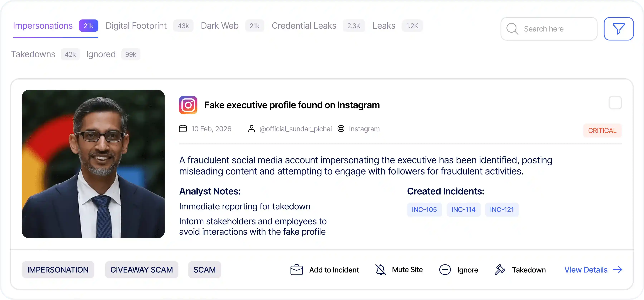Click the Ignore circle toggle icon

[445, 270]
